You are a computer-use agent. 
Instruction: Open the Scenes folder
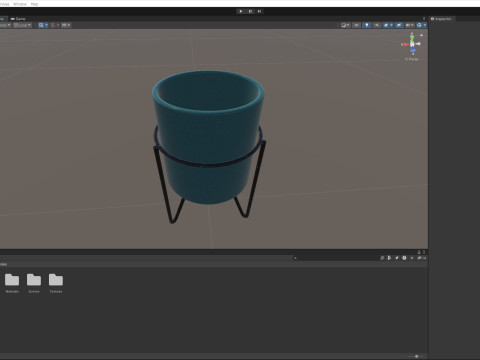pos(34,283)
